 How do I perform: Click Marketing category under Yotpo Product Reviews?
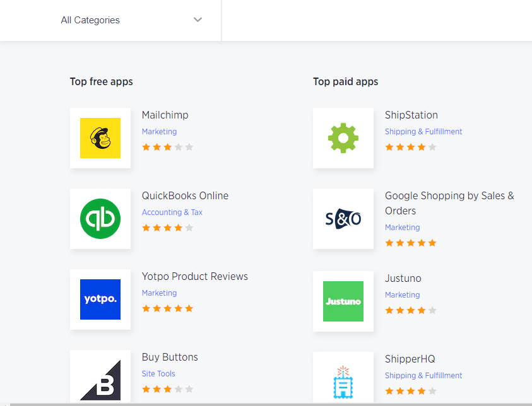pos(159,293)
